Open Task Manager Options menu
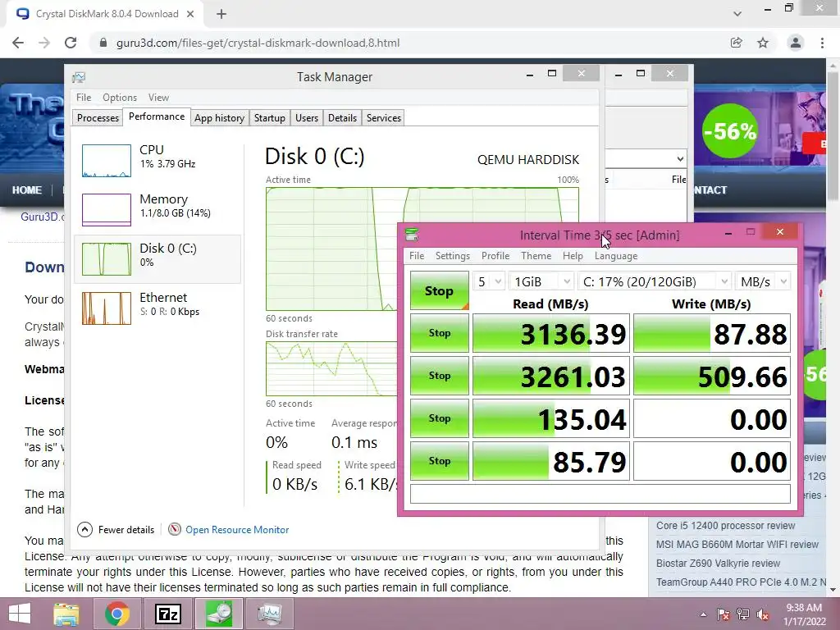This screenshot has width=840, height=630. 120,98
